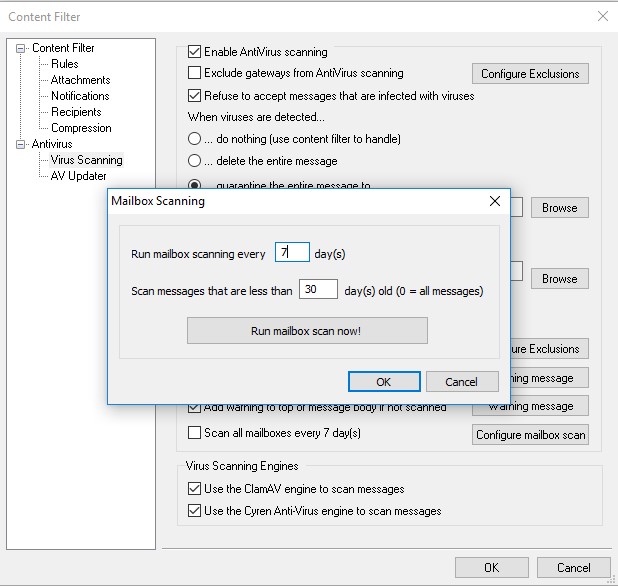Image resolution: width=618 pixels, height=586 pixels.
Task: Click the Configure mailbox scan button
Action: point(530,435)
